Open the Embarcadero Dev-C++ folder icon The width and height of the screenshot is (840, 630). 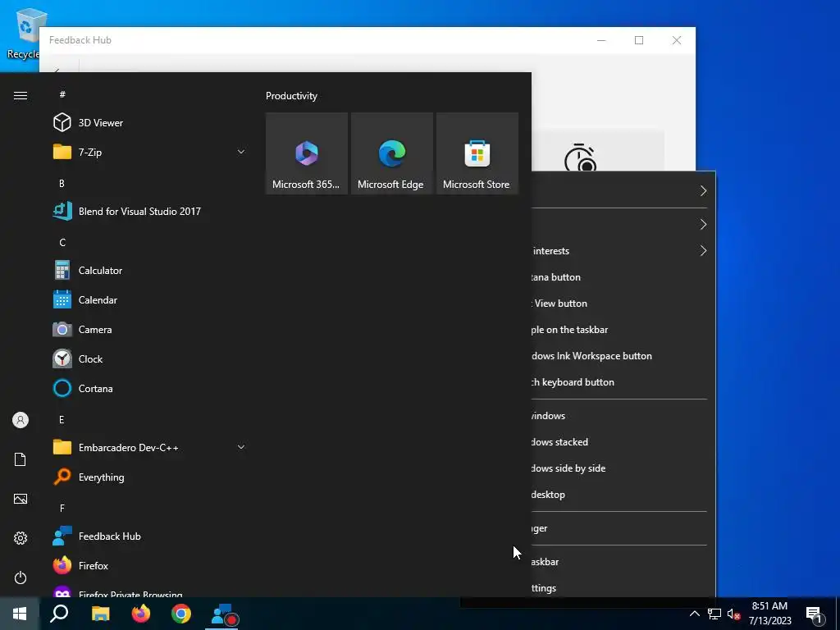coord(62,447)
